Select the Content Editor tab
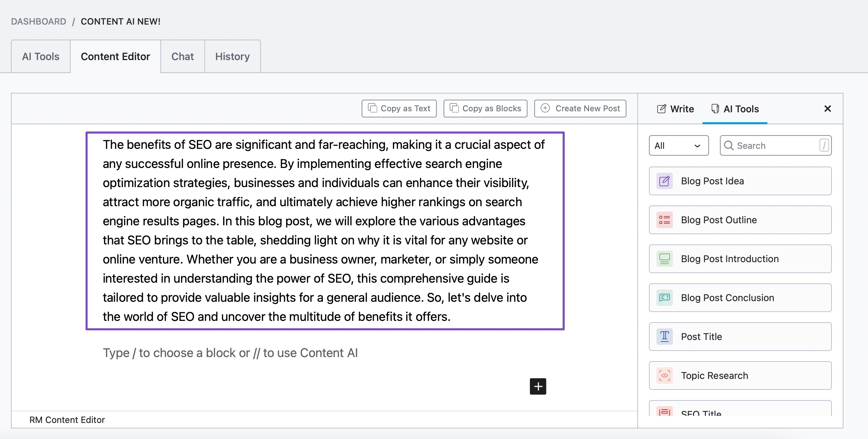 (115, 56)
